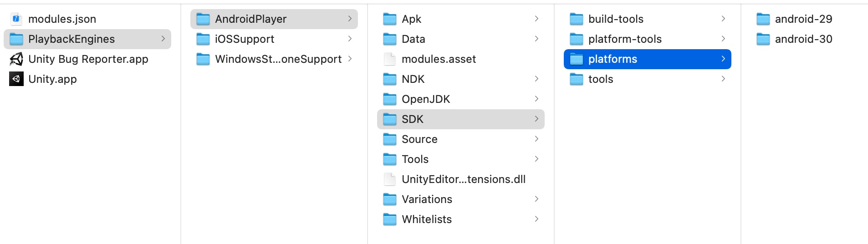Open the Source folder row
Viewport: 868px width, 244px height.
461,139
